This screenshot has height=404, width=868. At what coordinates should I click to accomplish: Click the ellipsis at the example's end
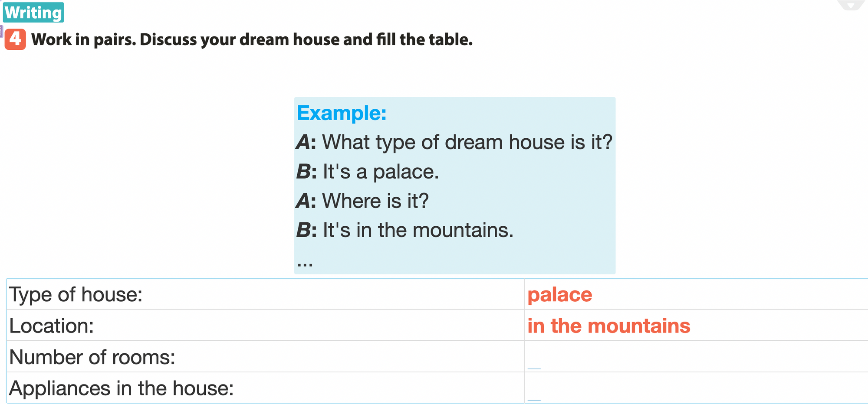click(x=305, y=262)
